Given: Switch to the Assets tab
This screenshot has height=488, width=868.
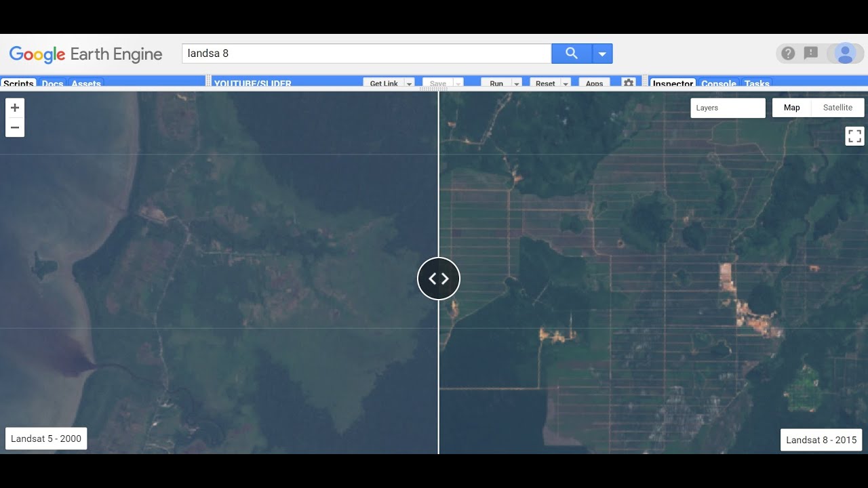Looking at the screenshot, I should 86,83.
